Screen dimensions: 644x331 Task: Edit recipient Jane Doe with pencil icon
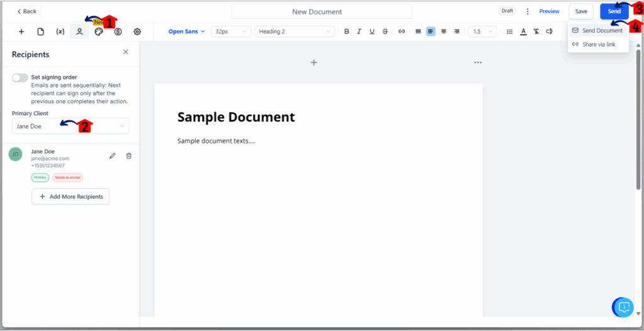[x=112, y=156]
